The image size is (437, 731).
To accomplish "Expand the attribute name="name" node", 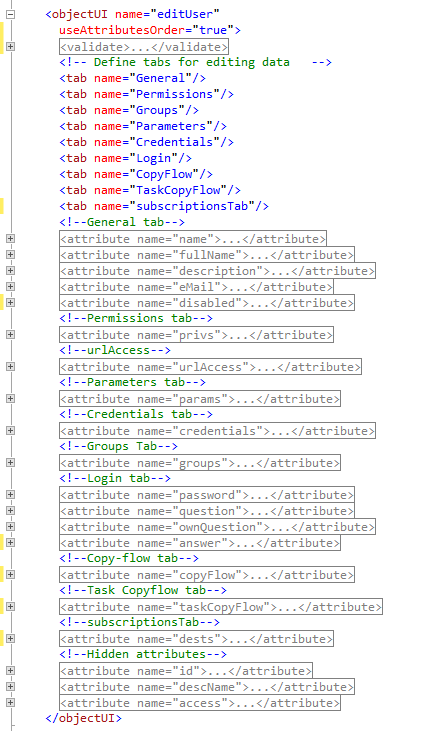I will coord(10,239).
